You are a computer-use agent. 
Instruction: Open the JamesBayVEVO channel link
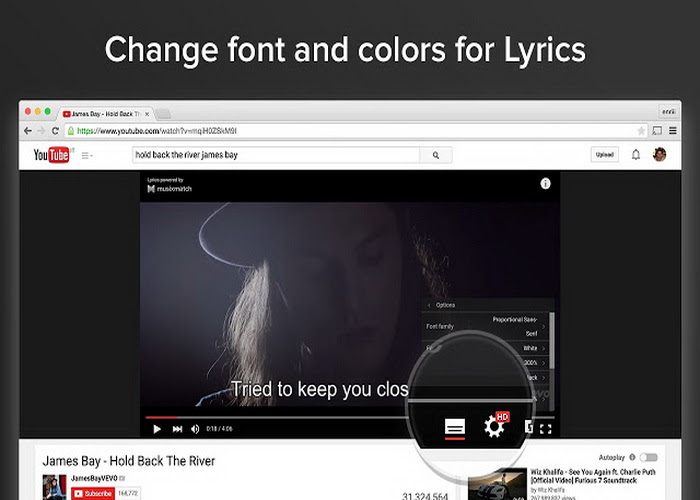click(x=94, y=478)
